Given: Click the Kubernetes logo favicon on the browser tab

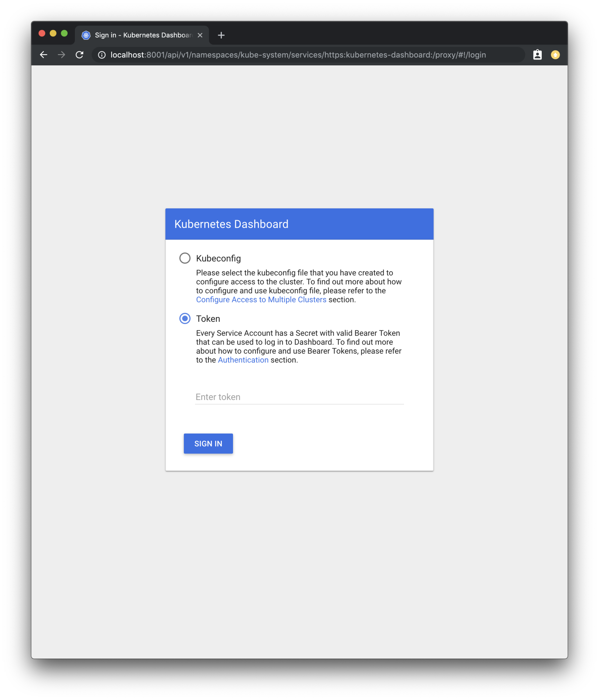Looking at the screenshot, I should click(86, 35).
